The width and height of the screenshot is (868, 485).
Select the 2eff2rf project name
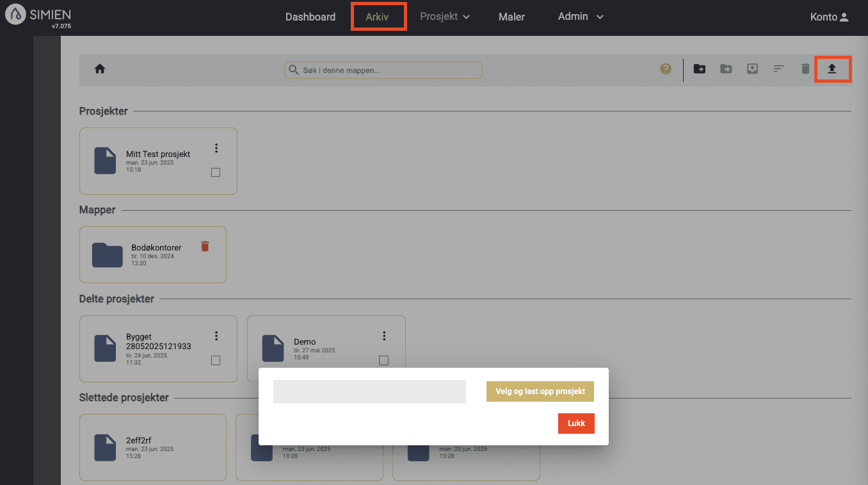(139, 440)
